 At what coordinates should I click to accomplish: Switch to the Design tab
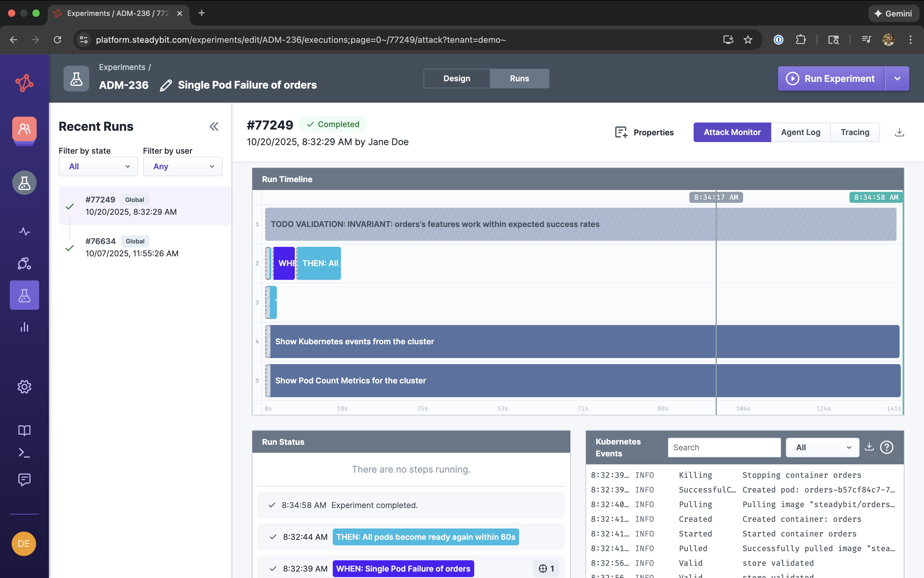tap(457, 79)
